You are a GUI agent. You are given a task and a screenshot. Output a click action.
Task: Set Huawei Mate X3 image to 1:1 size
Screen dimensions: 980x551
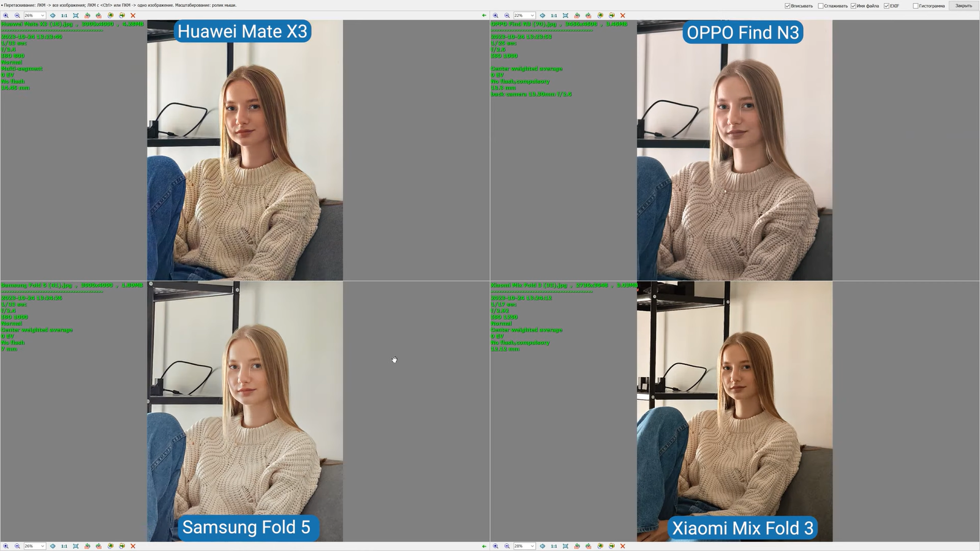(64, 15)
